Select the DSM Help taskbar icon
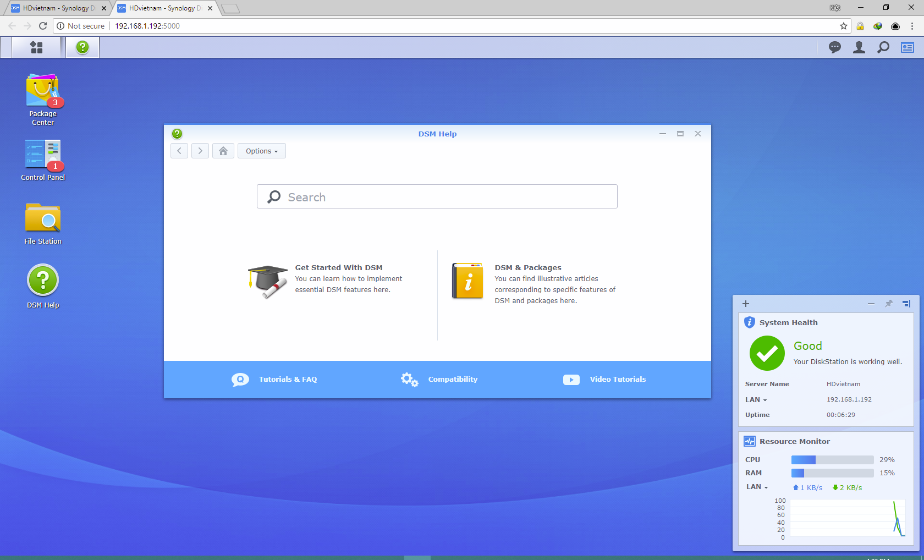This screenshot has width=924, height=560. [82, 47]
